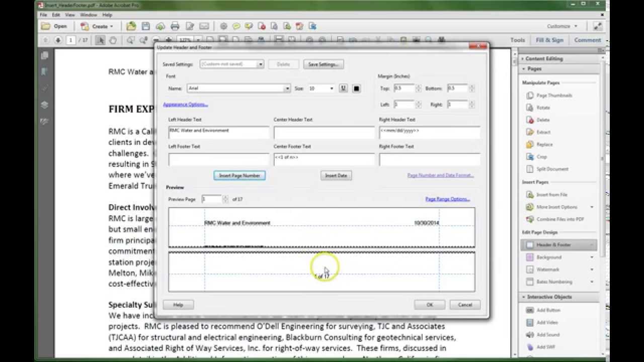
Task: Click the email envelope toolbar icon
Action: click(204, 26)
